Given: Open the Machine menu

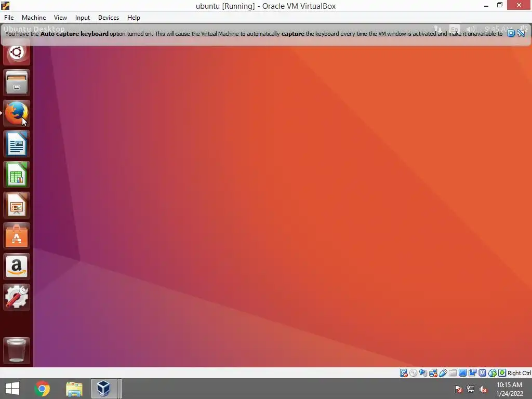Looking at the screenshot, I should pyautogui.click(x=34, y=18).
